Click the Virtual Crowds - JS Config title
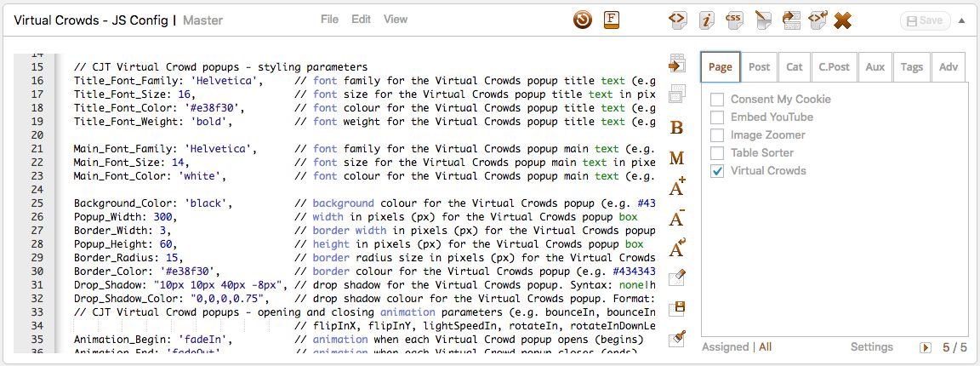Viewport: 980px width, 366px height. (x=91, y=20)
